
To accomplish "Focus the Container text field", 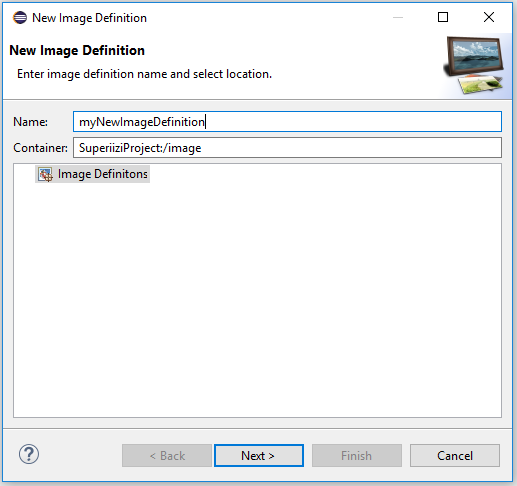I will point(287,148).
